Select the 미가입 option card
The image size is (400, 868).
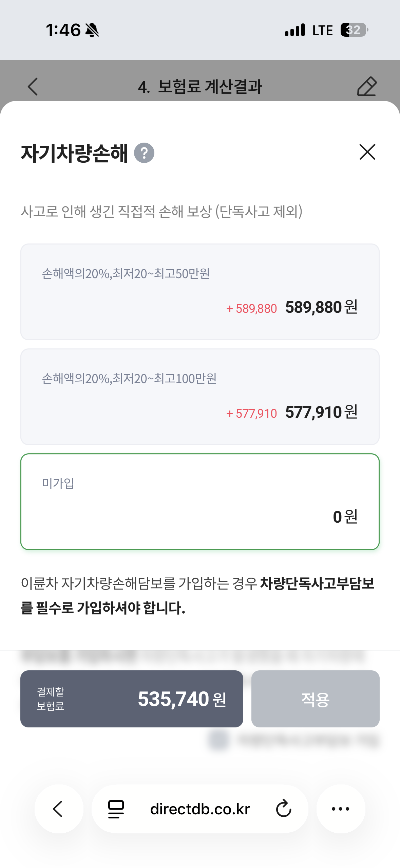point(200,502)
